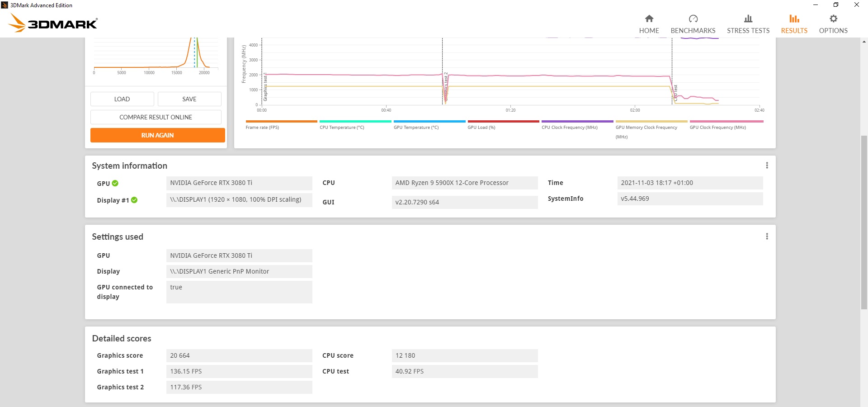868x407 pixels.
Task: Click the Options gear icon
Action: click(833, 19)
